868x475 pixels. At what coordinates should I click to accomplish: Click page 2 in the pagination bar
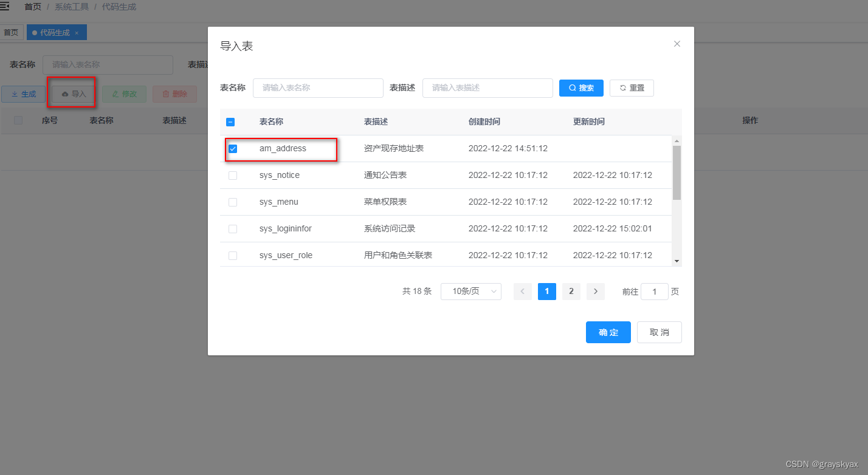coord(571,292)
